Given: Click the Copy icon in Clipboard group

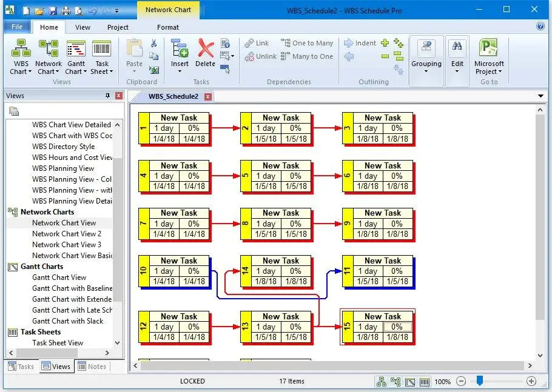Looking at the screenshot, I should point(154,56).
